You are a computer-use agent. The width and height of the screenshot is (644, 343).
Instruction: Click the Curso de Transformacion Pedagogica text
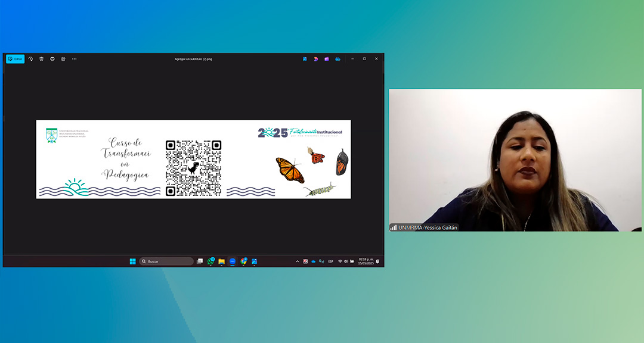coord(126,159)
